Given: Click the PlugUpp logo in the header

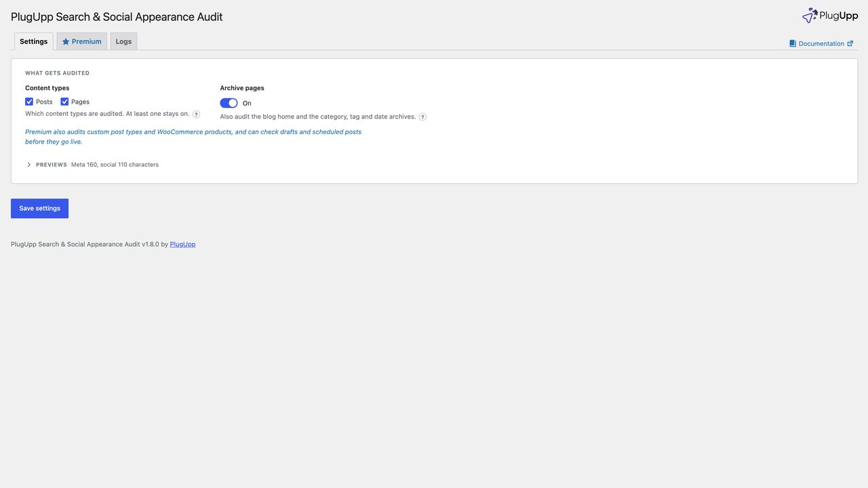Looking at the screenshot, I should (829, 16).
